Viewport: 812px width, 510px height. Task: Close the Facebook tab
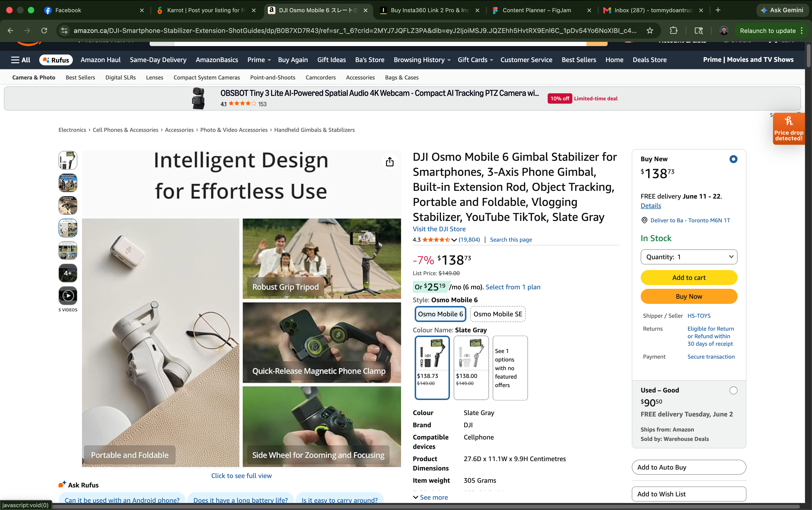click(x=142, y=10)
